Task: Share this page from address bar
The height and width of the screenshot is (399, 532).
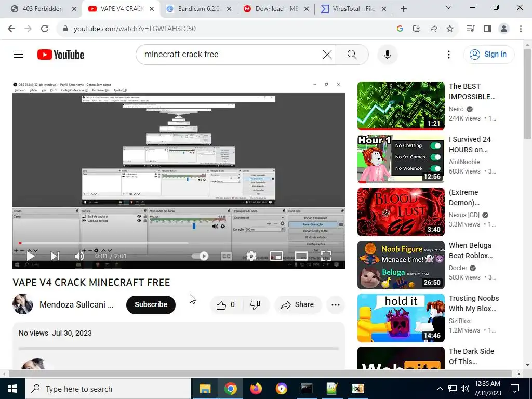Action: 433,29
